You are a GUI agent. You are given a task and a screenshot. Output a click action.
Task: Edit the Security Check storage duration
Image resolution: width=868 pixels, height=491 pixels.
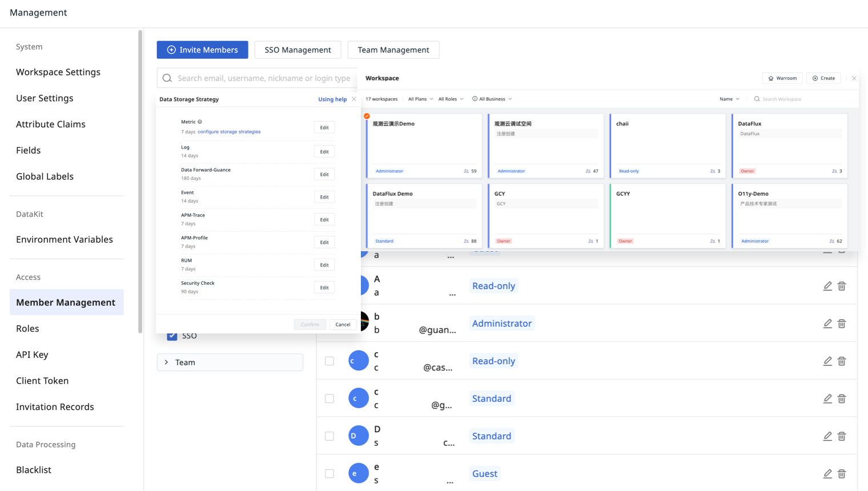tap(324, 288)
